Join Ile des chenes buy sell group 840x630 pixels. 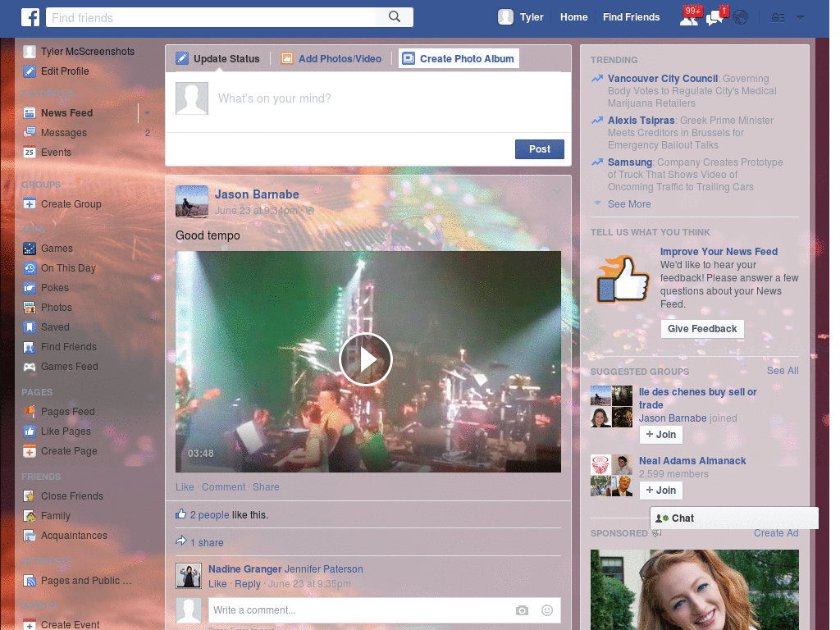[x=660, y=435]
